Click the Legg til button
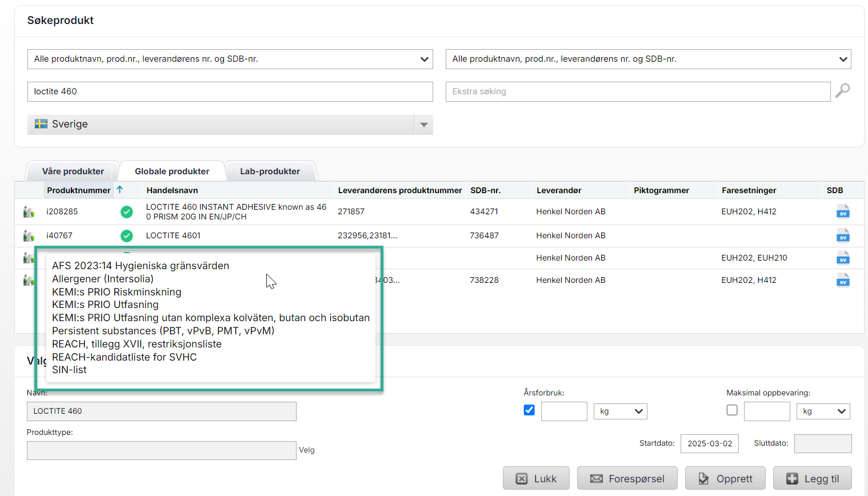 point(813,478)
